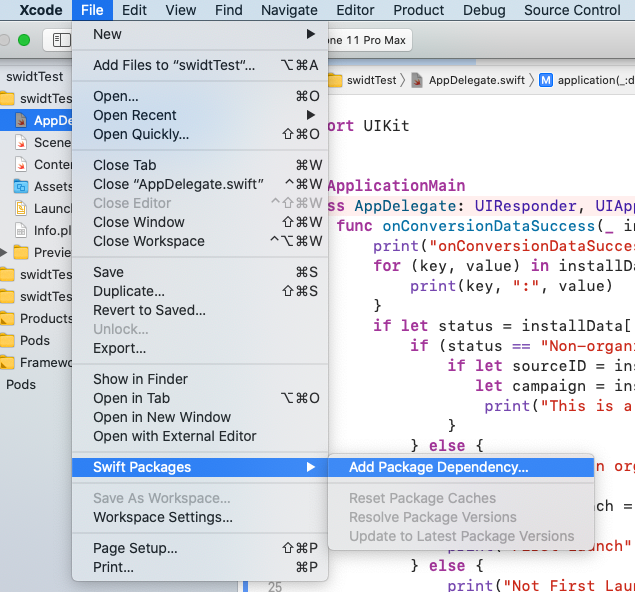Select Add Files to "swidtTest"…
Image resolution: width=635 pixels, height=592 pixels.
200,65
